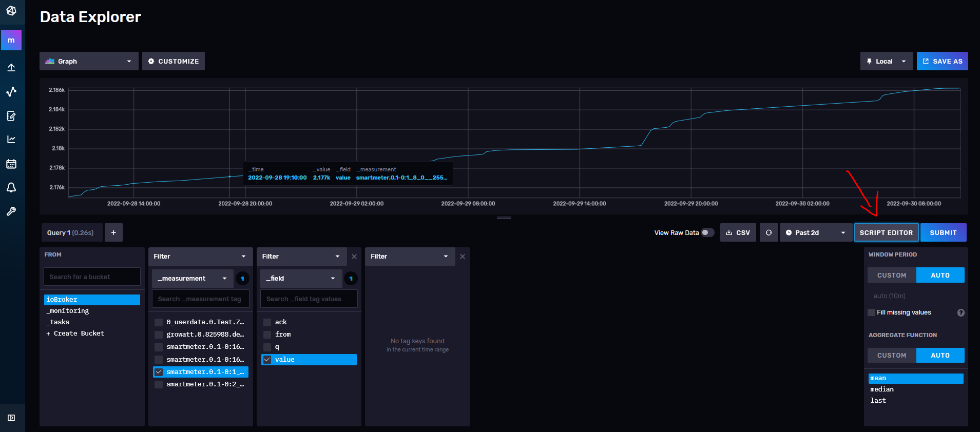Open the _field tag key dropdown
This screenshot has height=432, width=980.
point(301,279)
